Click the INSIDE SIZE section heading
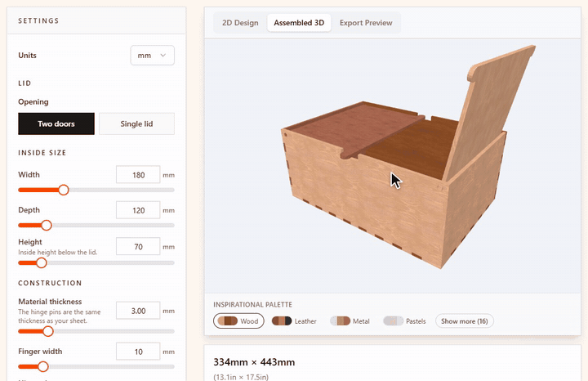 coord(42,153)
